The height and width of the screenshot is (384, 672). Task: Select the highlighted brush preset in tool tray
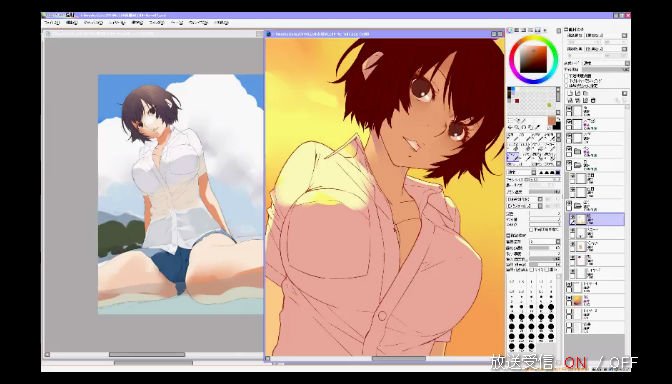tap(513, 157)
